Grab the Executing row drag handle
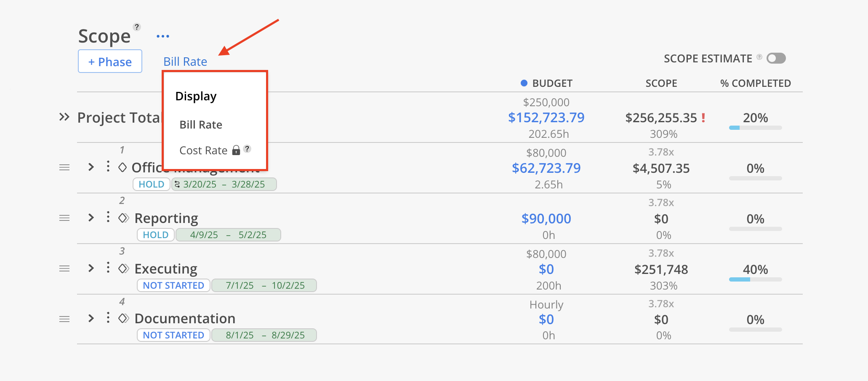The width and height of the screenshot is (868, 381). tap(64, 268)
